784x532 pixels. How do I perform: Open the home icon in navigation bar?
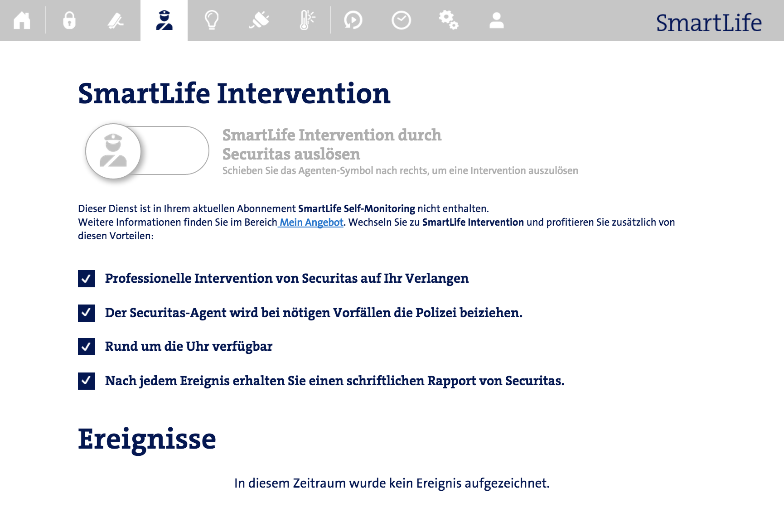pos(22,20)
